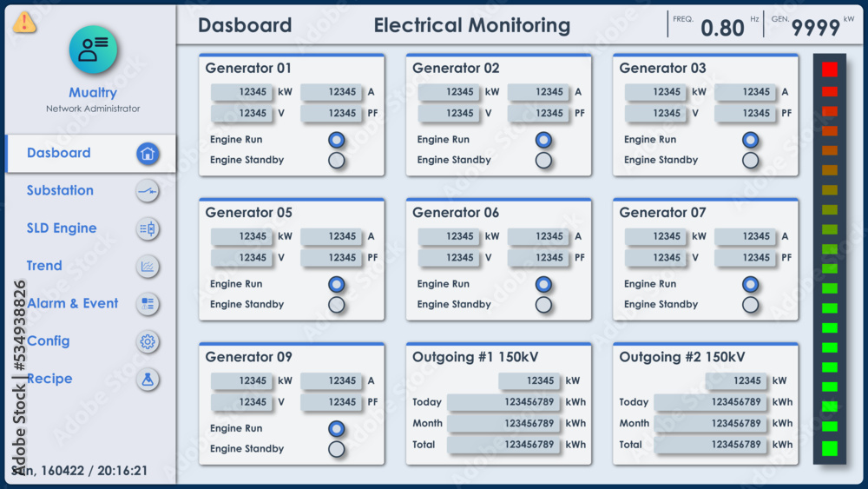The height and width of the screenshot is (489, 868).
Task: Select Engine Standby for Generator 06
Action: click(x=543, y=305)
